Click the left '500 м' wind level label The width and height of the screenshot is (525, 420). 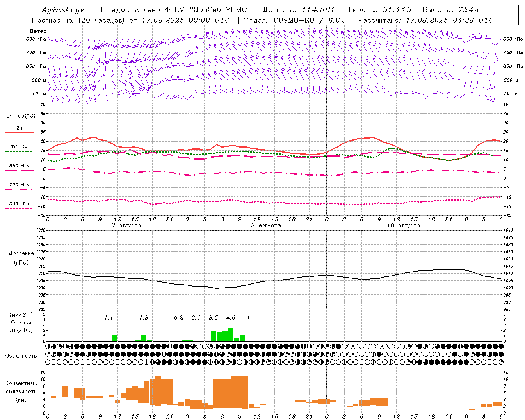click(39, 80)
